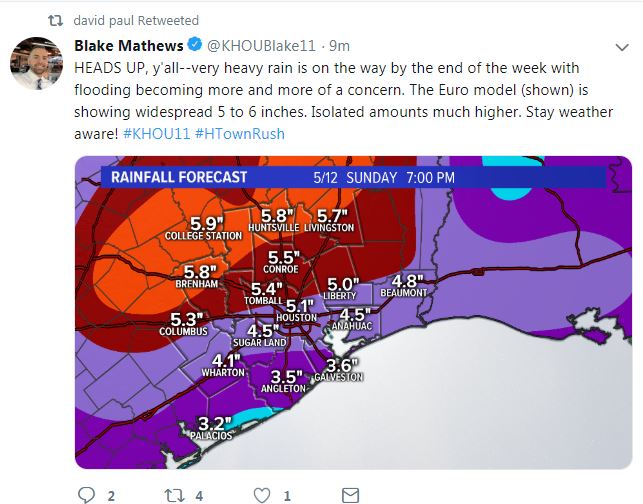View the reply count of 2
The width and height of the screenshot is (643, 504).
tap(111, 494)
